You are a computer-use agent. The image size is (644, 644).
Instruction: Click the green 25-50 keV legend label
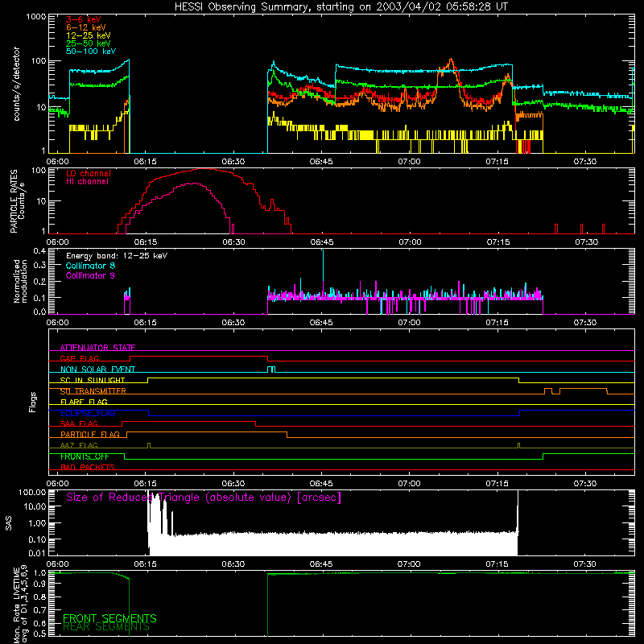(x=89, y=43)
